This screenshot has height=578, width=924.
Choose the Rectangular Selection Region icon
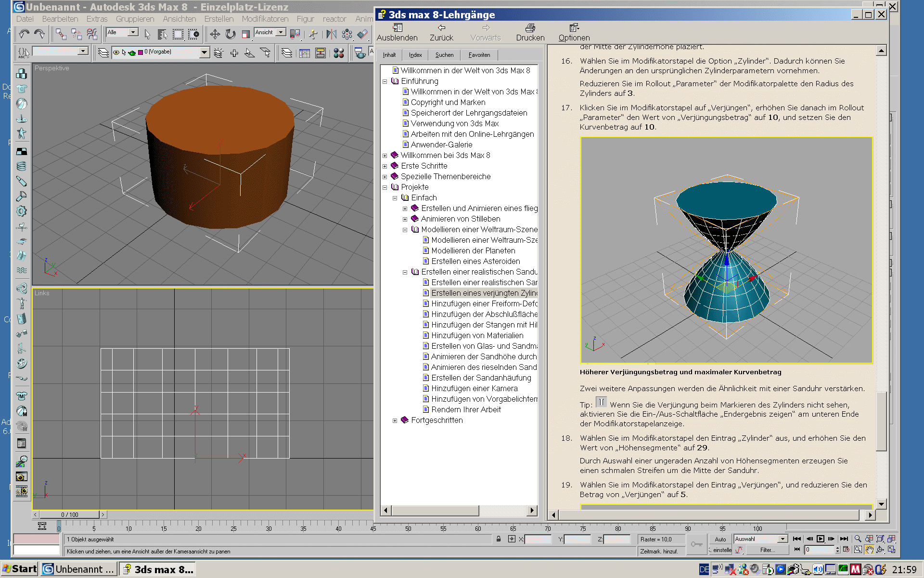[178, 34]
